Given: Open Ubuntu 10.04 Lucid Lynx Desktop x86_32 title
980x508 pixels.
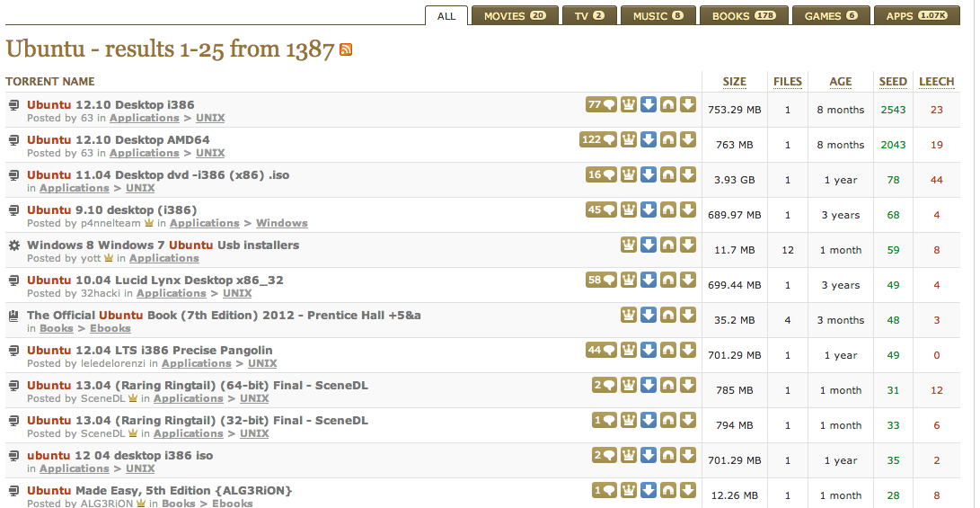Looking at the screenshot, I should click(155, 280).
